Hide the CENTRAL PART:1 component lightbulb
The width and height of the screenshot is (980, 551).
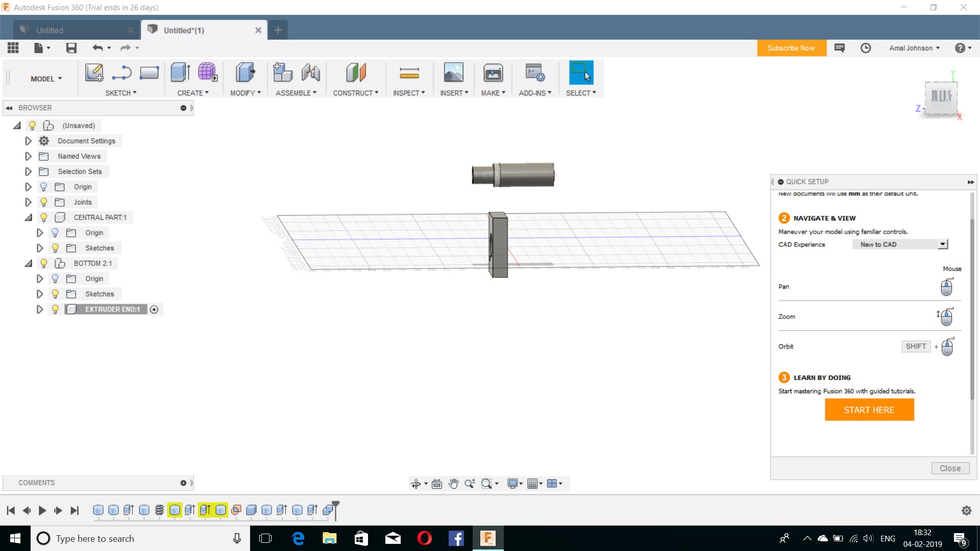(x=44, y=217)
